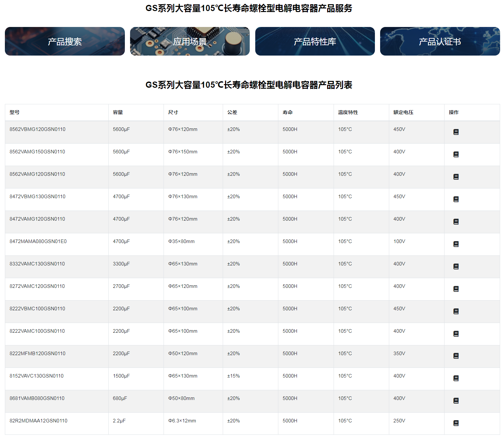This screenshot has height=438, width=504.
Task: Open datasheet icon for 8562VBMG120GSN0110
Action: pyautogui.click(x=456, y=132)
